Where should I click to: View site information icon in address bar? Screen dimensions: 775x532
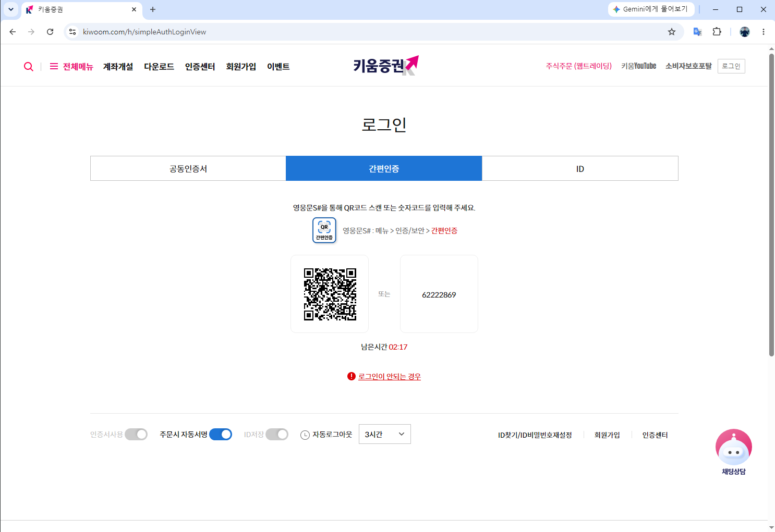click(72, 32)
